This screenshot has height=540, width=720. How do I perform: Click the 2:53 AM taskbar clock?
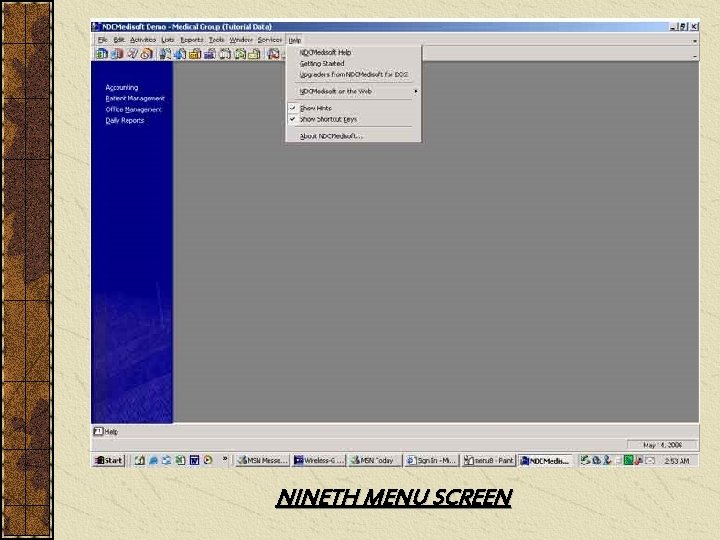(x=677, y=461)
